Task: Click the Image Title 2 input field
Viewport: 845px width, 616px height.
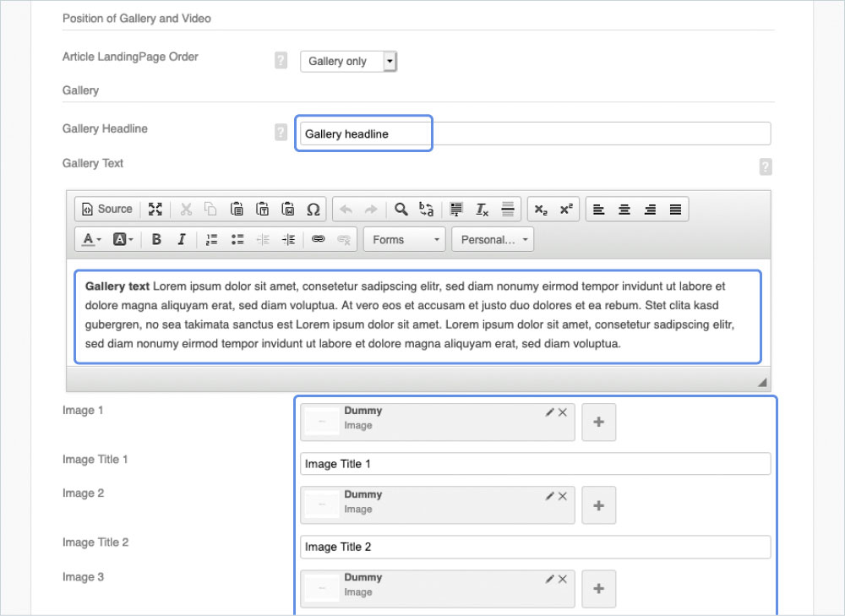Action: tap(535, 547)
